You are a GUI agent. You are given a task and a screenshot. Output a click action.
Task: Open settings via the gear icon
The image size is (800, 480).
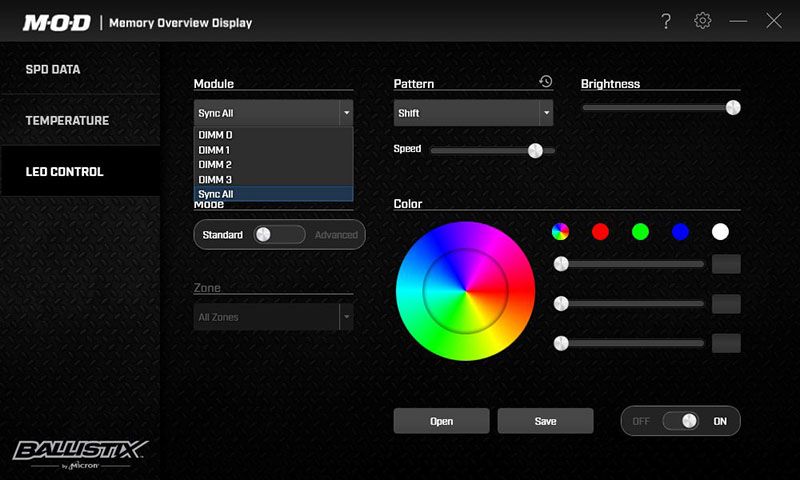tap(702, 21)
